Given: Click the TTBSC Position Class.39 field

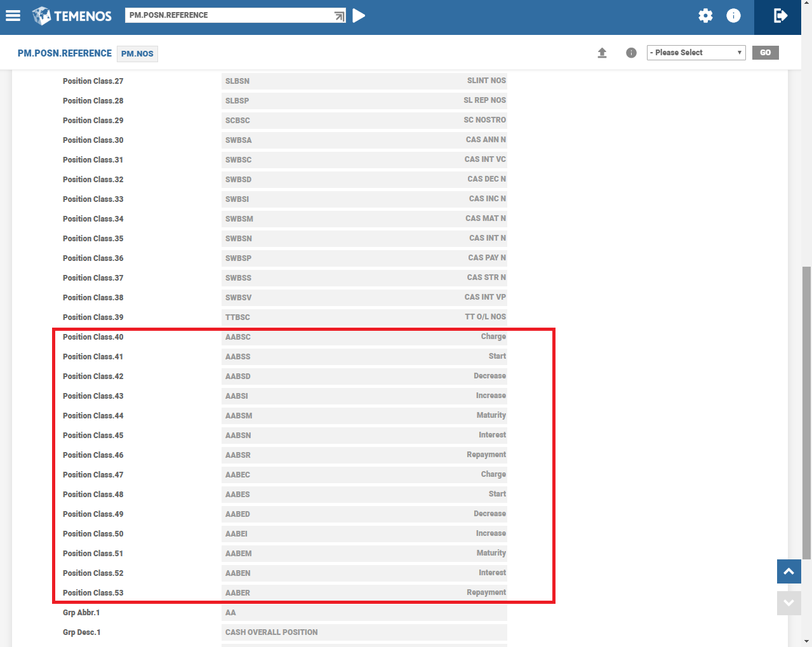Looking at the screenshot, I should coord(364,317).
